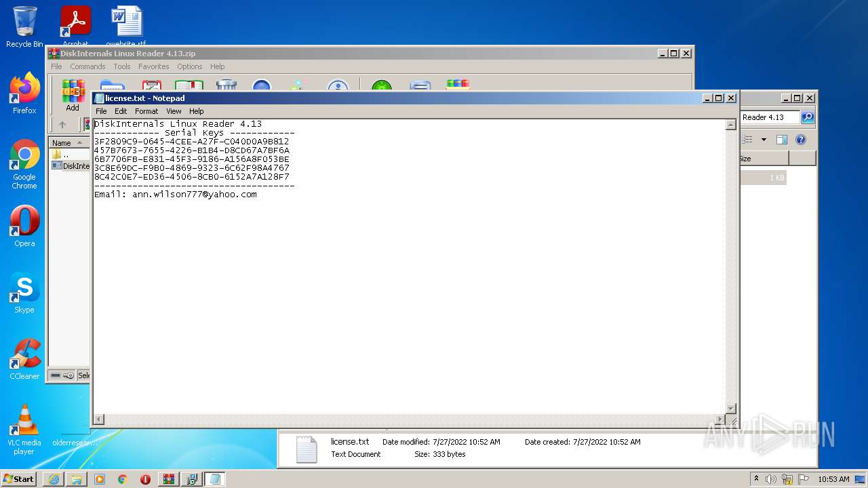
Task: Click the serial key line starting 8C42C0E7
Action: 192,177
